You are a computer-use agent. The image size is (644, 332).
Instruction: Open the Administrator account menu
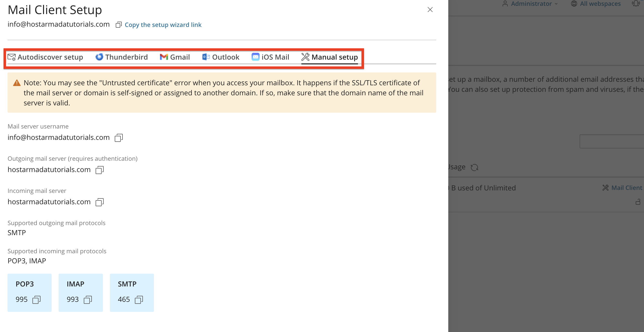(x=530, y=4)
